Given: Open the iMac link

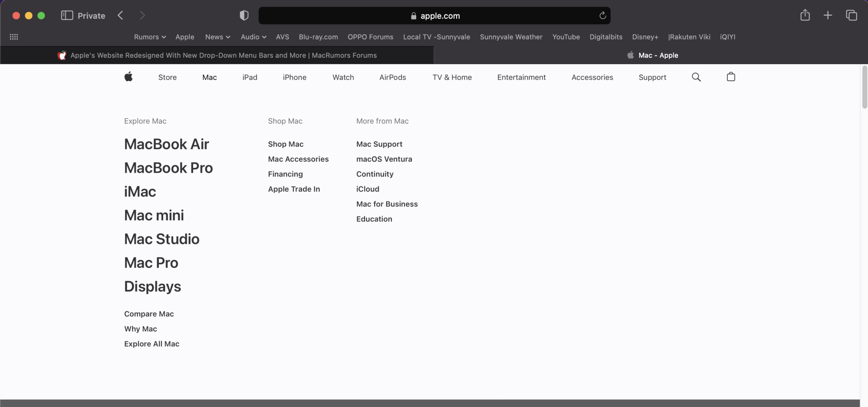Looking at the screenshot, I should [x=140, y=192].
